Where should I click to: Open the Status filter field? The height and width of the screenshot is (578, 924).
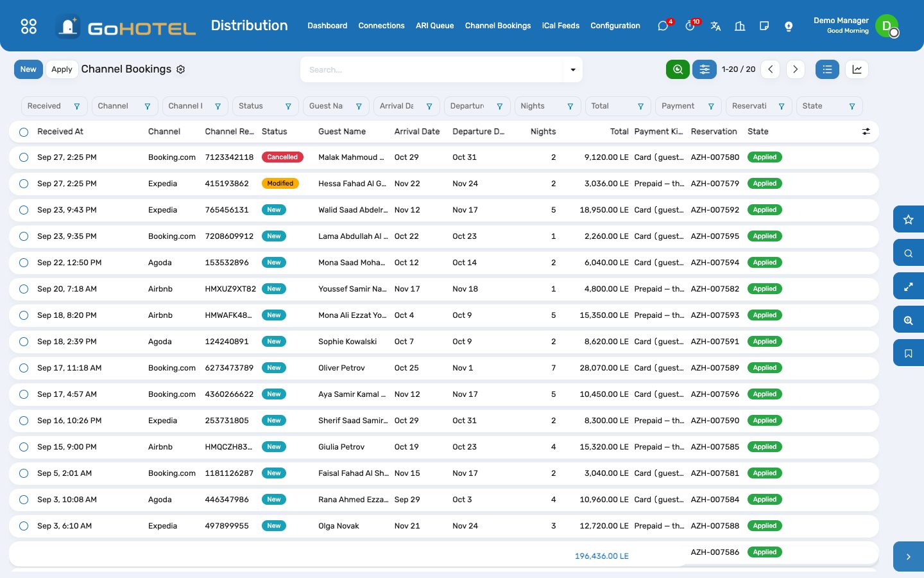coord(266,106)
